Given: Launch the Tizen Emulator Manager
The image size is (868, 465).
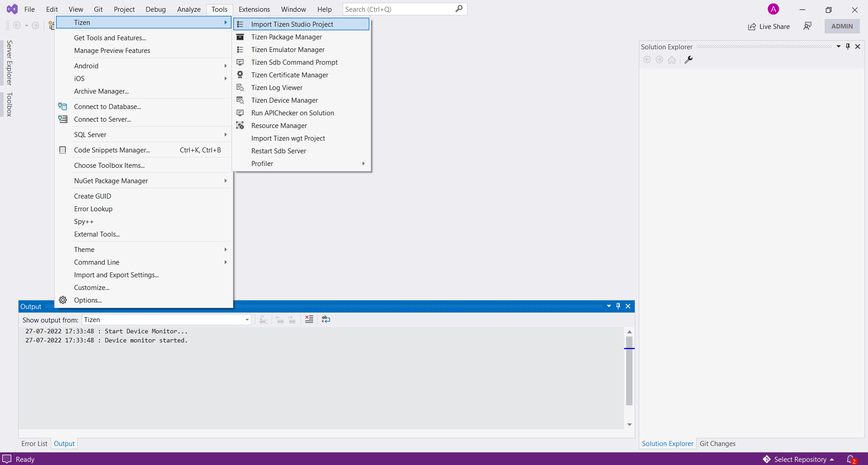Looking at the screenshot, I should [288, 50].
